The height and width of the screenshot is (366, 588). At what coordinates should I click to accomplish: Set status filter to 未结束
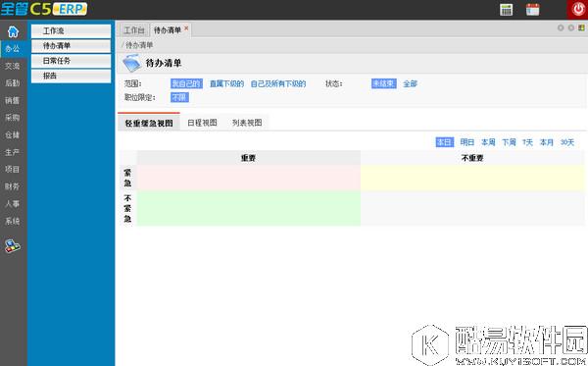383,83
